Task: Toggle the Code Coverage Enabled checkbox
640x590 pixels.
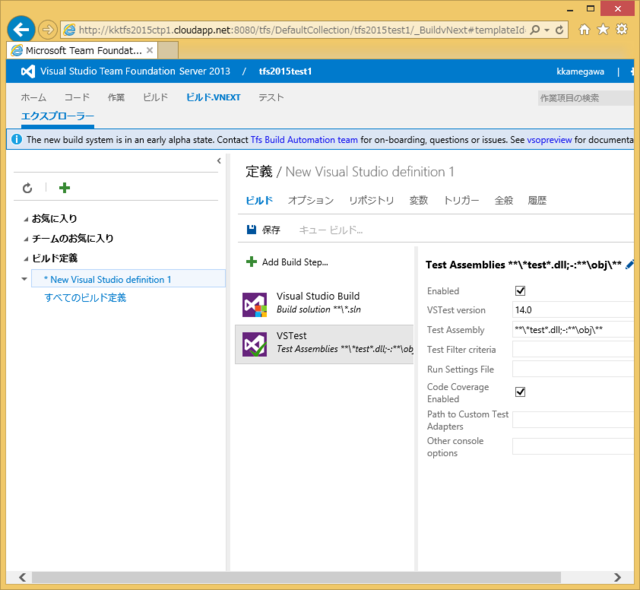Action: (x=520, y=392)
